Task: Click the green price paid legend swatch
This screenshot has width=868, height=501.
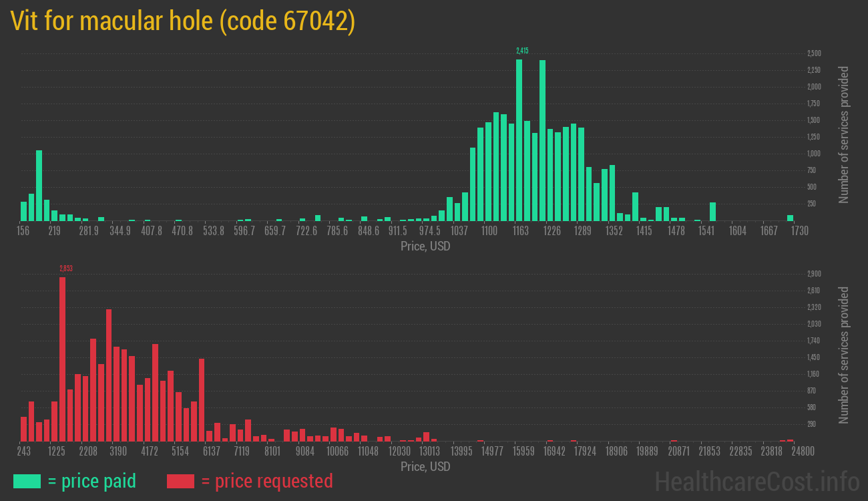Action: click(x=27, y=481)
